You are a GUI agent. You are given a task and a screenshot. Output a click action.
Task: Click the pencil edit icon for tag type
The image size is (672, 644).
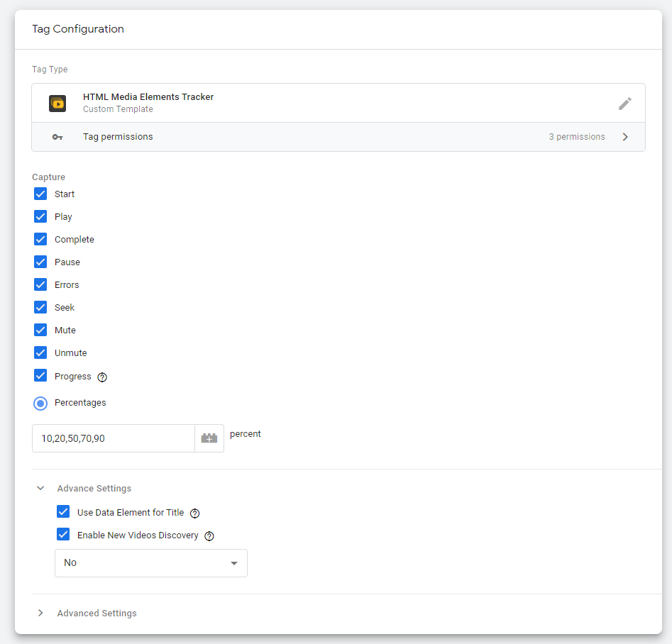coord(624,104)
